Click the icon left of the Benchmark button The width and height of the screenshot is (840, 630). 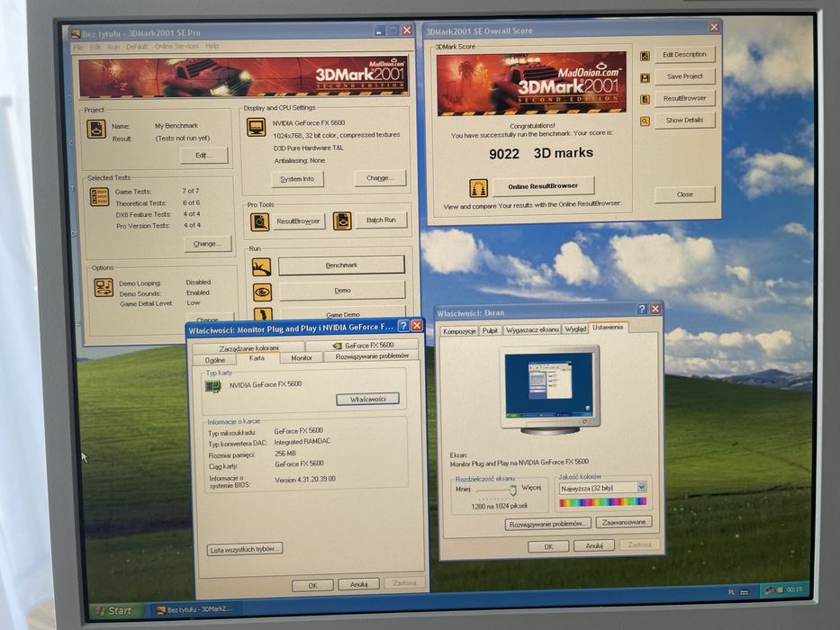[x=261, y=266]
